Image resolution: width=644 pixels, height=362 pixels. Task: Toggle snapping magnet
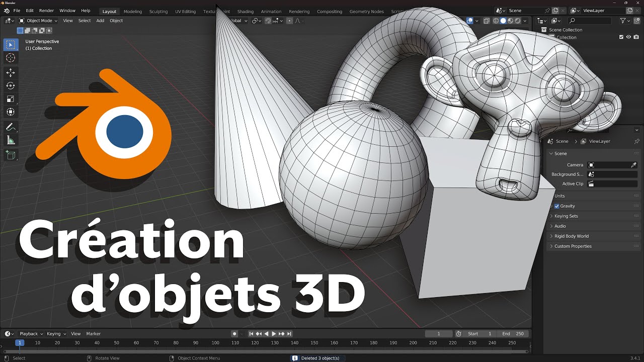click(x=268, y=21)
